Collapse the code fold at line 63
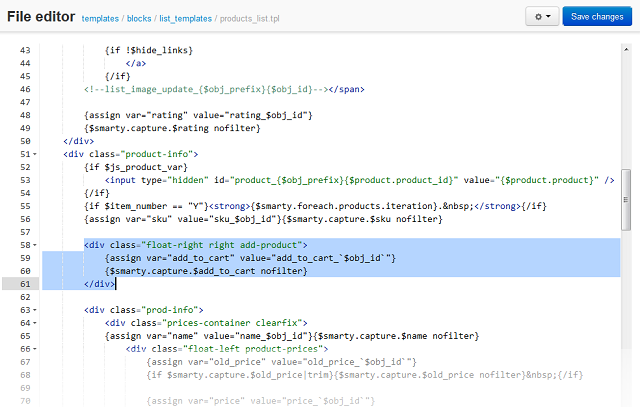Screen dimensions: 640x407 [x=35, y=310]
